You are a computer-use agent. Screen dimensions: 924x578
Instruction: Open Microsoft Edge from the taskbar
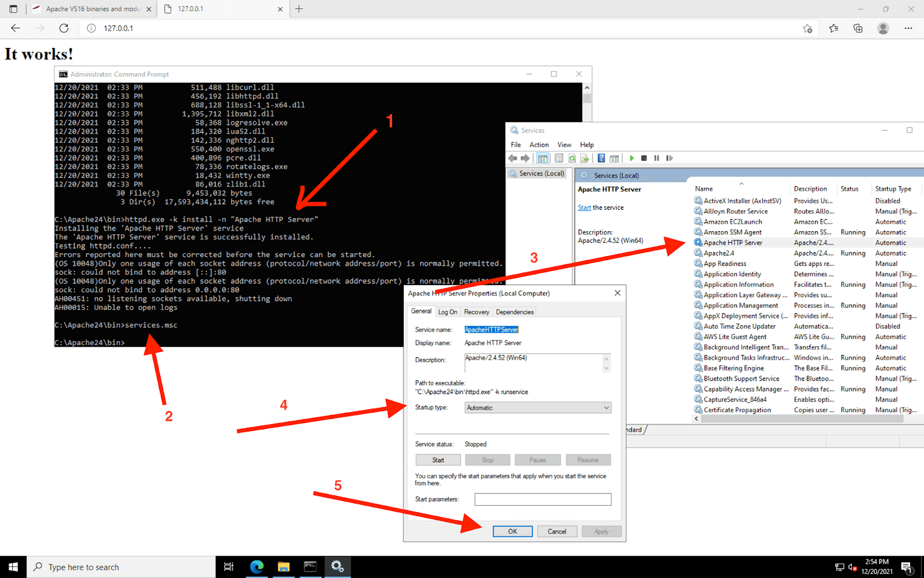pyautogui.click(x=256, y=567)
